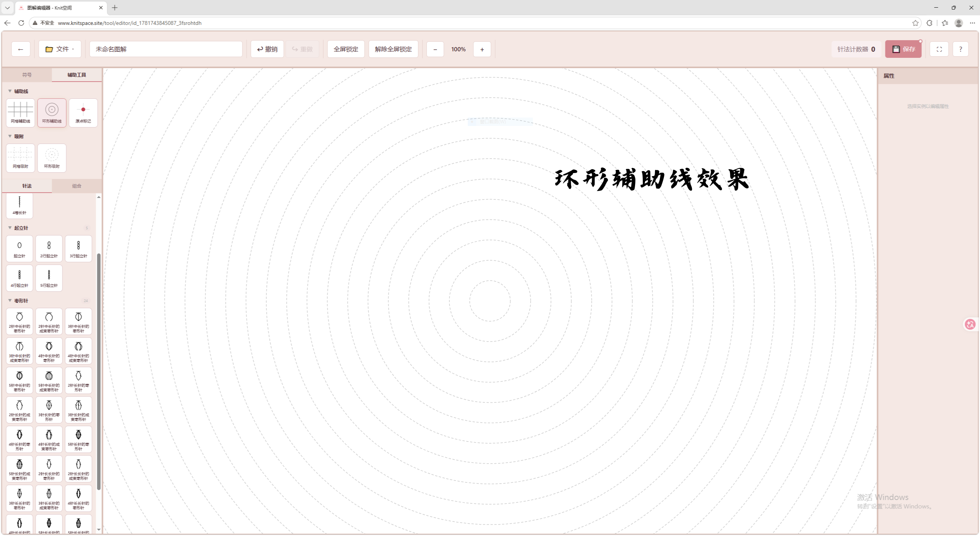Click the 解除全屏锁定 button
980x536 pixels.
393,49
